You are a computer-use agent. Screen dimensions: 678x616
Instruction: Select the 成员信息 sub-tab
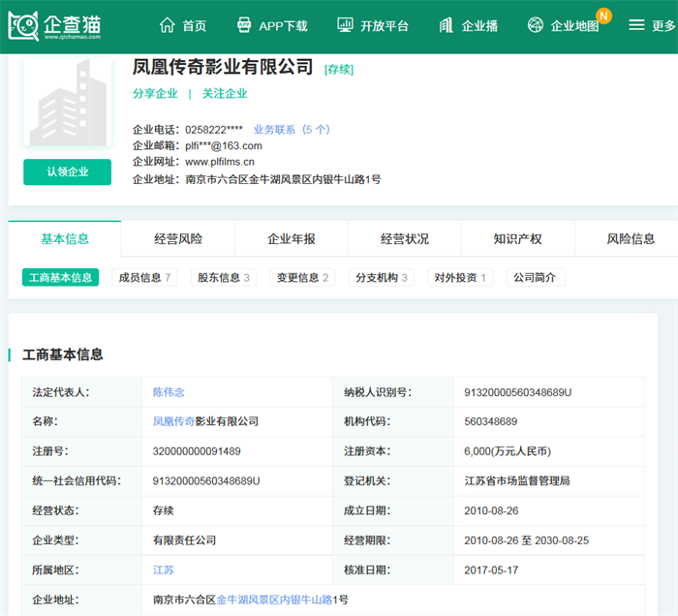[x=144, y=278]
